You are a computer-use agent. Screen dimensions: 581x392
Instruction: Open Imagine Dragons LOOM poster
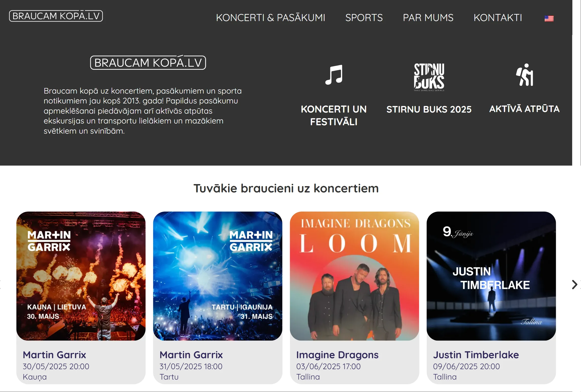pyautogui.click(x=354, y=276)
